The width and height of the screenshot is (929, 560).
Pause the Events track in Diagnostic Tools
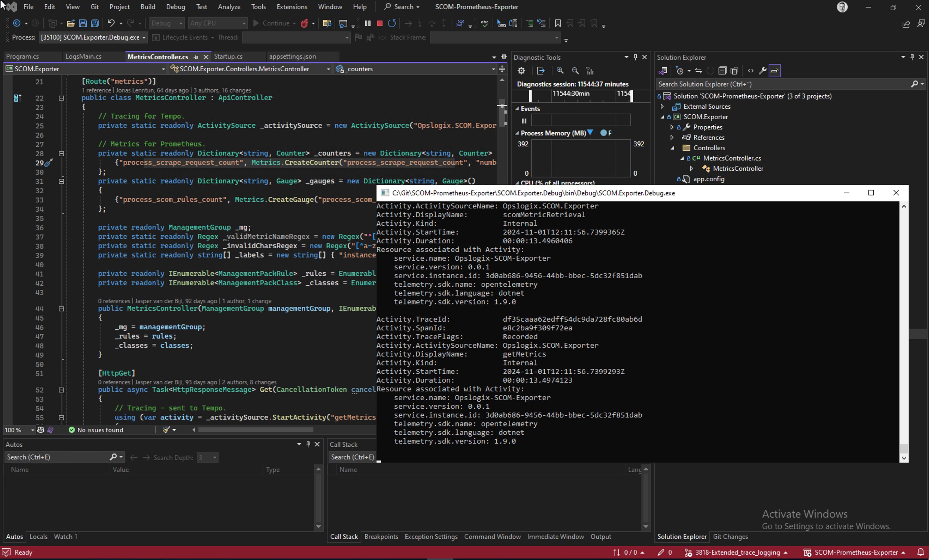pos(524,121)
